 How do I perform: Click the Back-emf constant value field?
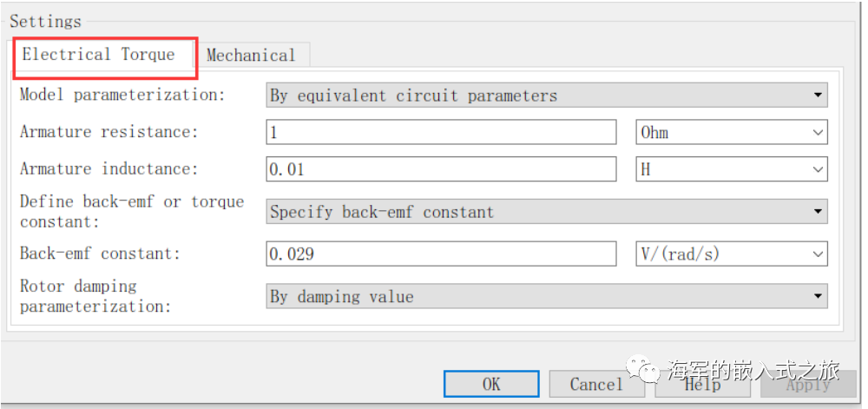click(441, 254)
